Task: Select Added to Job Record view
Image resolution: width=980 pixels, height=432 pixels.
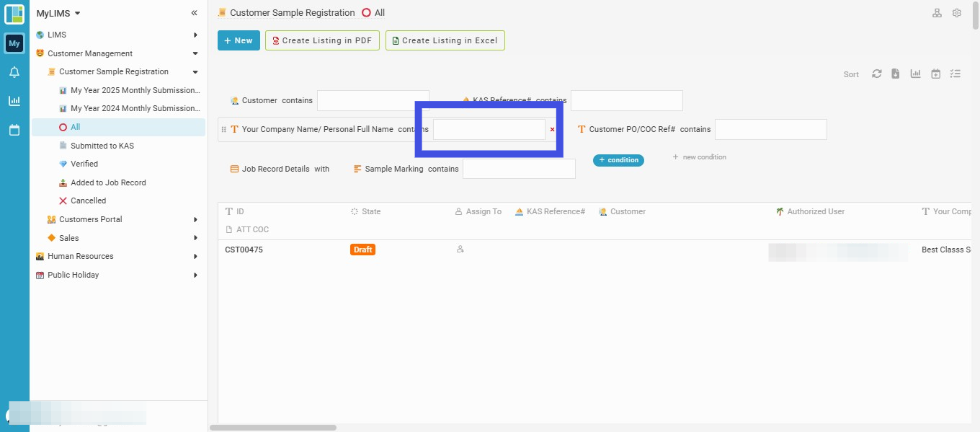Action: (x=108, y=182)
